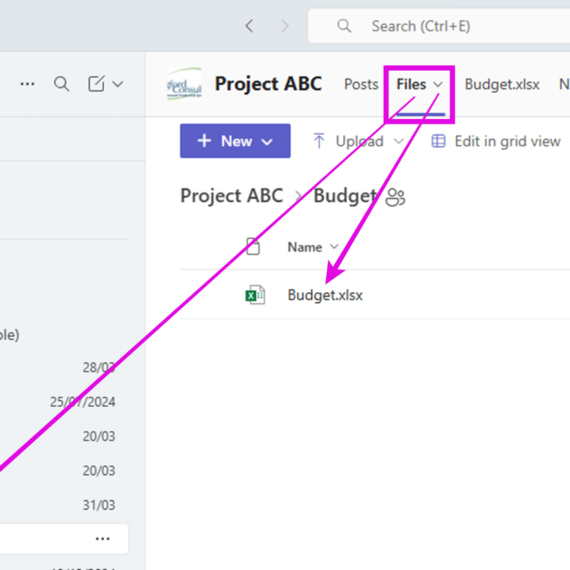Click the file type column header icon
The height and width of the screenshot is (570, 570).
253,247
